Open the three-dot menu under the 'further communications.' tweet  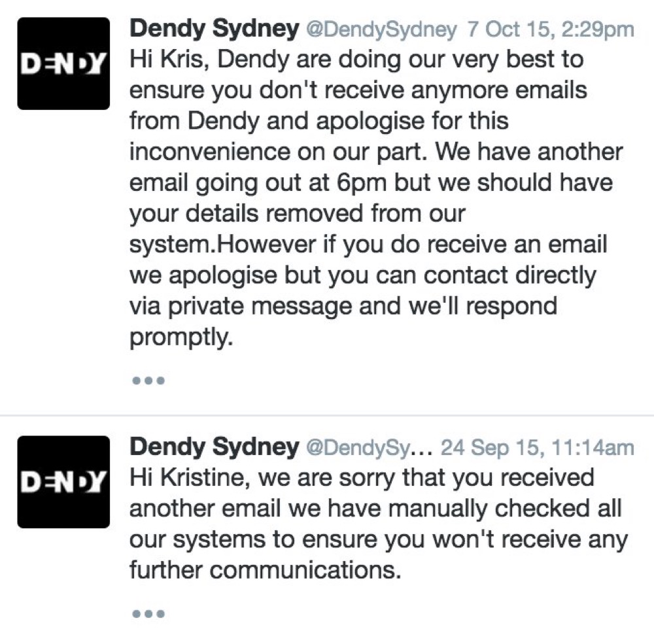(148, 613)
